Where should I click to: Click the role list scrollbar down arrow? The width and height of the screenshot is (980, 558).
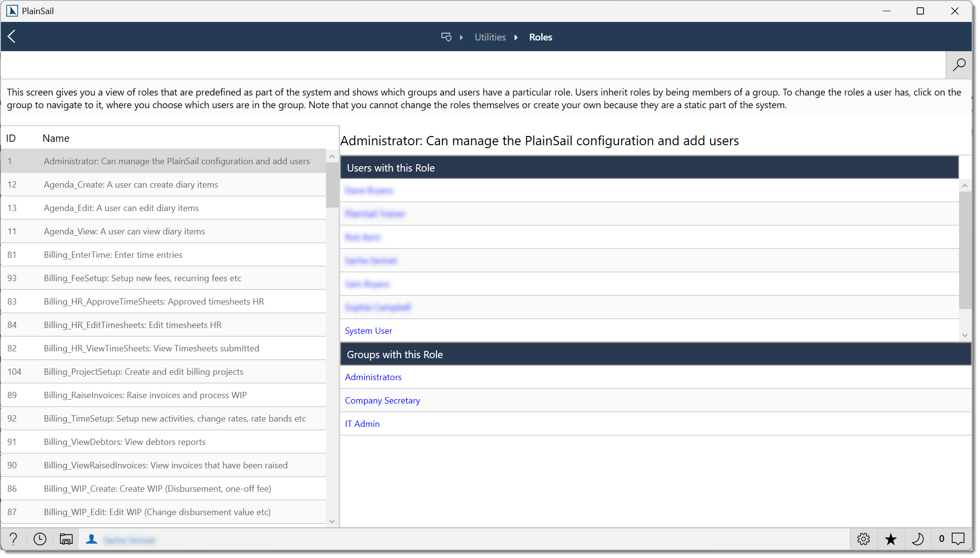[x=332, y=521]
